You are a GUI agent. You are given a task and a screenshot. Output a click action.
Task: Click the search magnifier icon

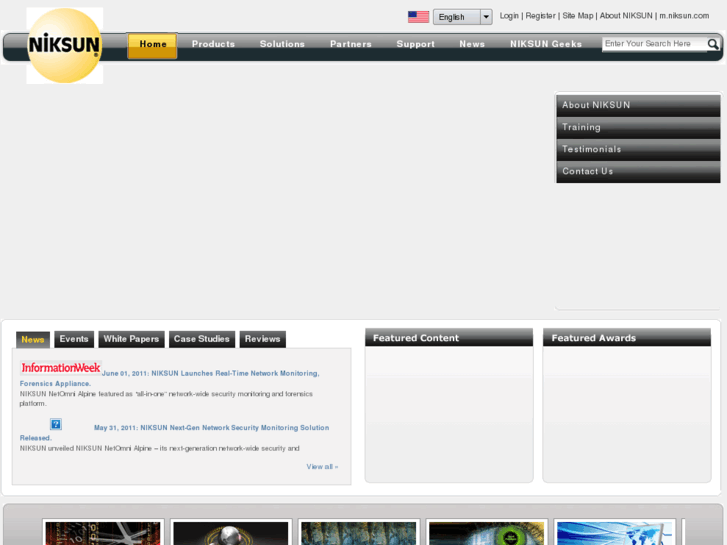[x=713, y=44]
